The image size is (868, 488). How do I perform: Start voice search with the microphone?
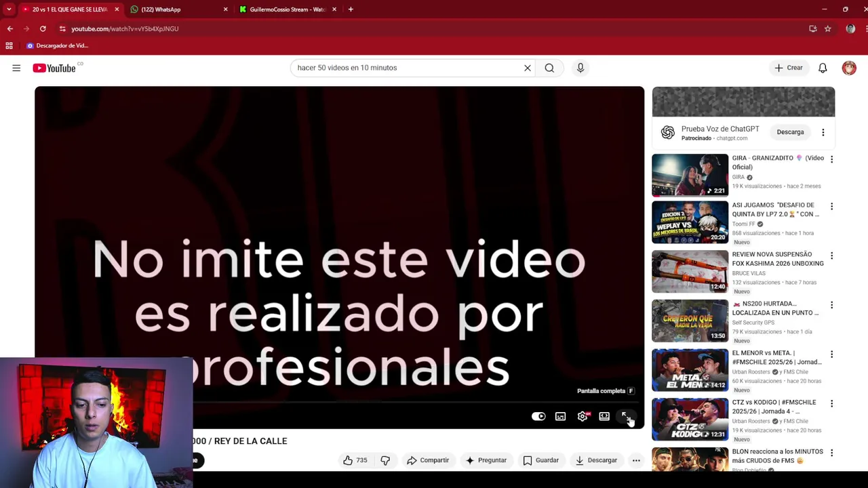tap(580, 68)
